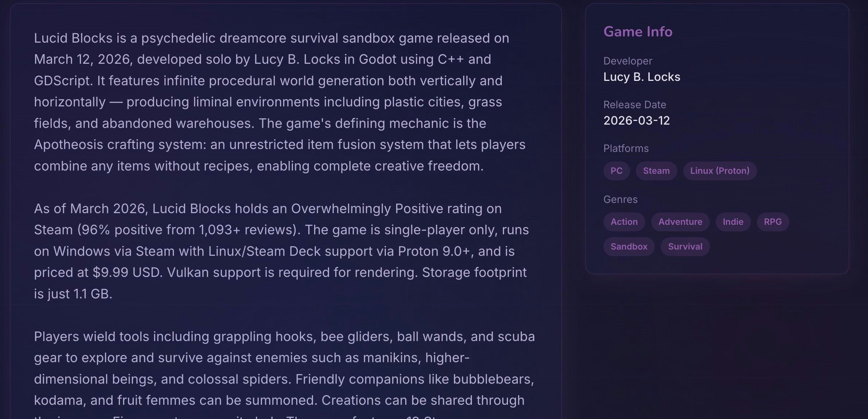Click the main description content card
Viewport: 868px width, 419px height.
(x=284, y=209)
